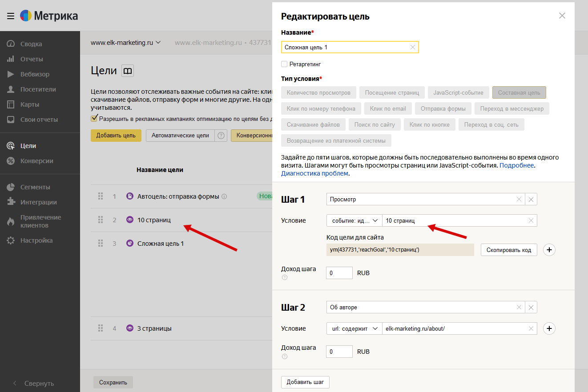This screenshot has height=392, width=588.
Task: Remove Шаг 1 with its X button
Action: [531, 200]
